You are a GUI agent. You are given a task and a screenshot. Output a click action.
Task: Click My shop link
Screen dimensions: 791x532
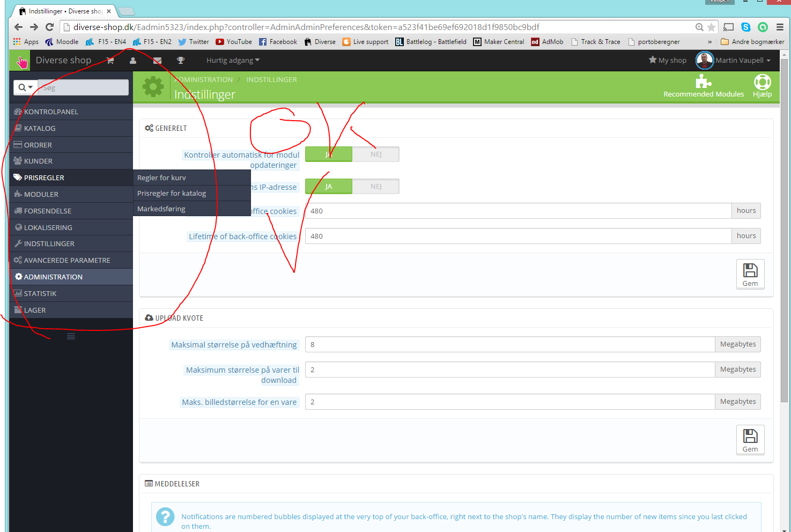667,60
